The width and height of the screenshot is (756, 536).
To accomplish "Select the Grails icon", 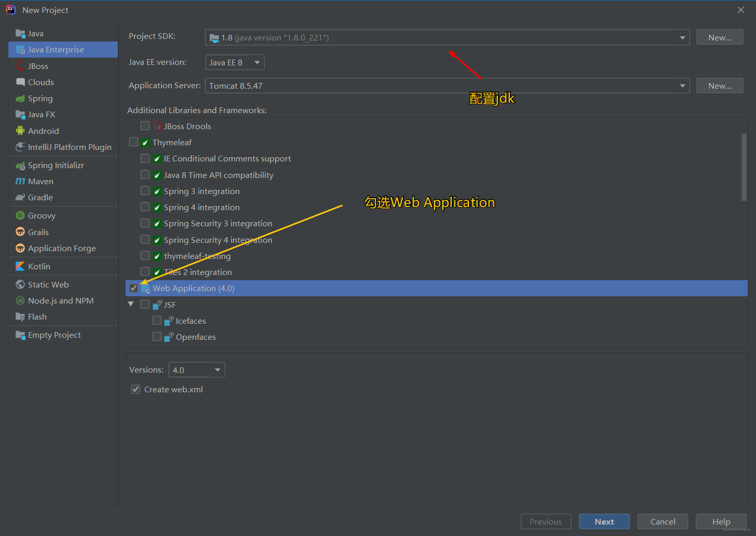I will (x=20, y=232).
